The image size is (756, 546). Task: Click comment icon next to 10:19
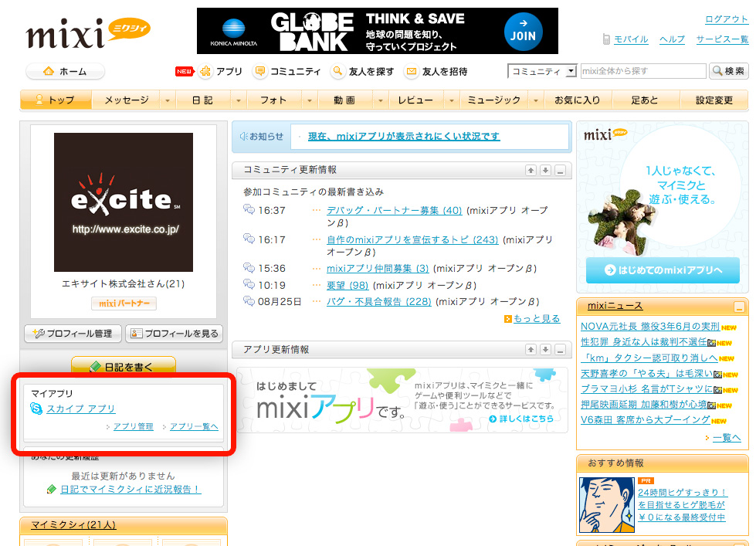[249, 284]
